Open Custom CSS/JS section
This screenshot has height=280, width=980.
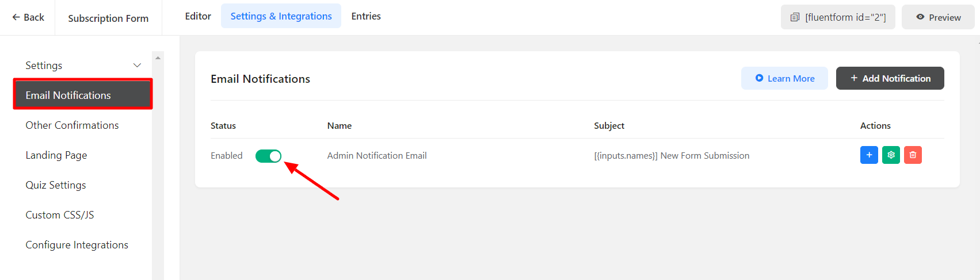tap(60, 215)
